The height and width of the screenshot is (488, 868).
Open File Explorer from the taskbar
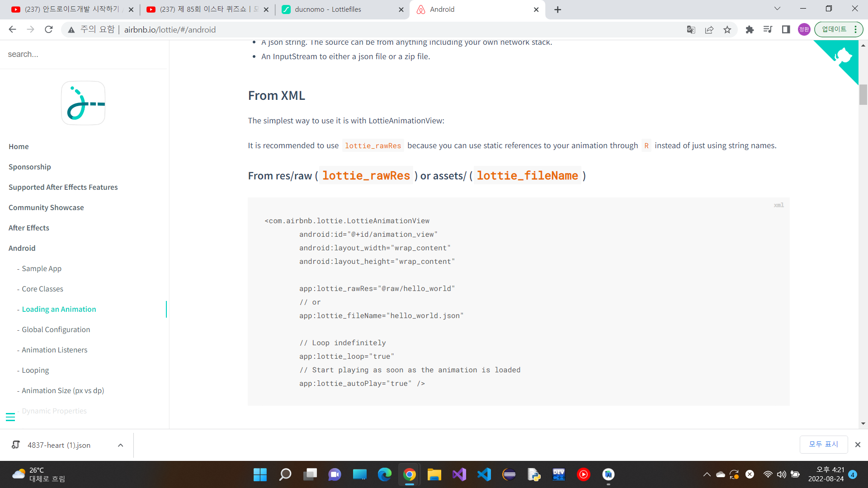coord(434,474)
